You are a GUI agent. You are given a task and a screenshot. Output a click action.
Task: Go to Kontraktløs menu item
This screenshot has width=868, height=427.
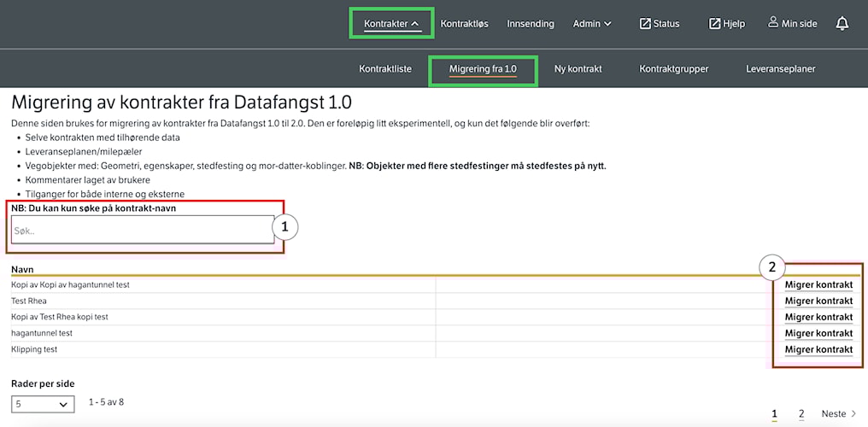click(x=464, y=24)
